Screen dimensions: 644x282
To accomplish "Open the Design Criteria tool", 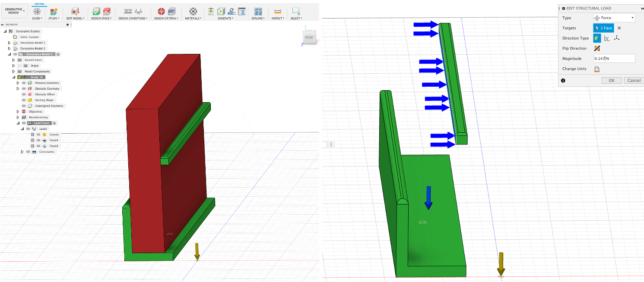I will point(166,11).
